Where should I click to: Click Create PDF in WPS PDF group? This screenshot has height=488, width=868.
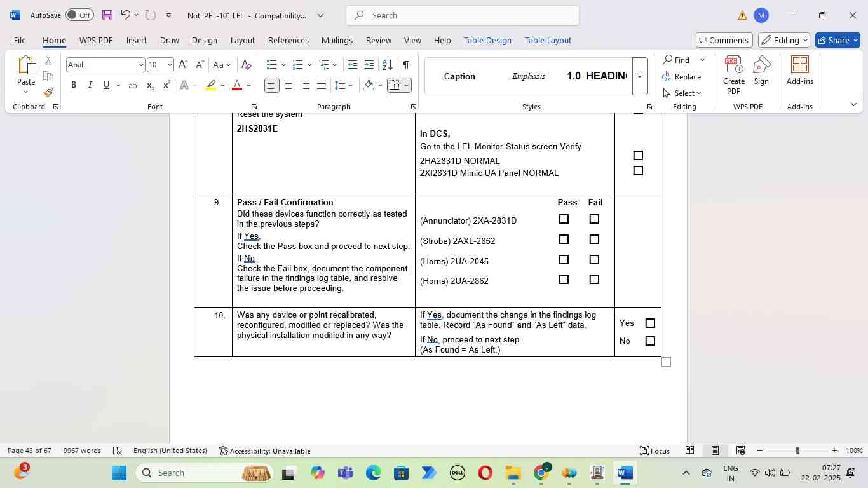click(734, 75)
